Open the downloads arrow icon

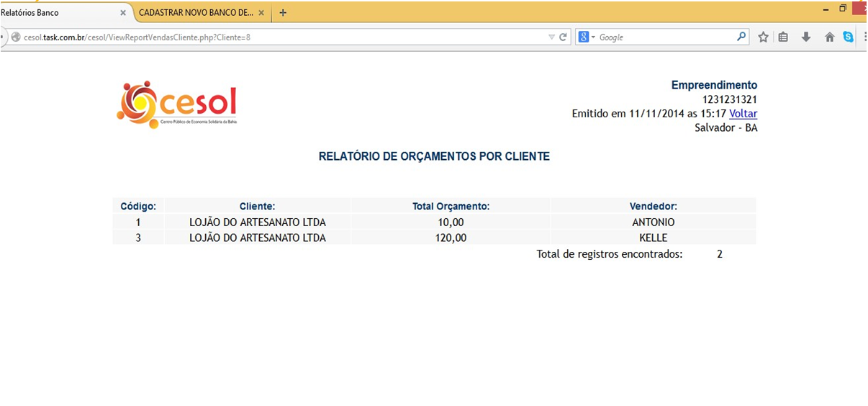tap(806, 37)
